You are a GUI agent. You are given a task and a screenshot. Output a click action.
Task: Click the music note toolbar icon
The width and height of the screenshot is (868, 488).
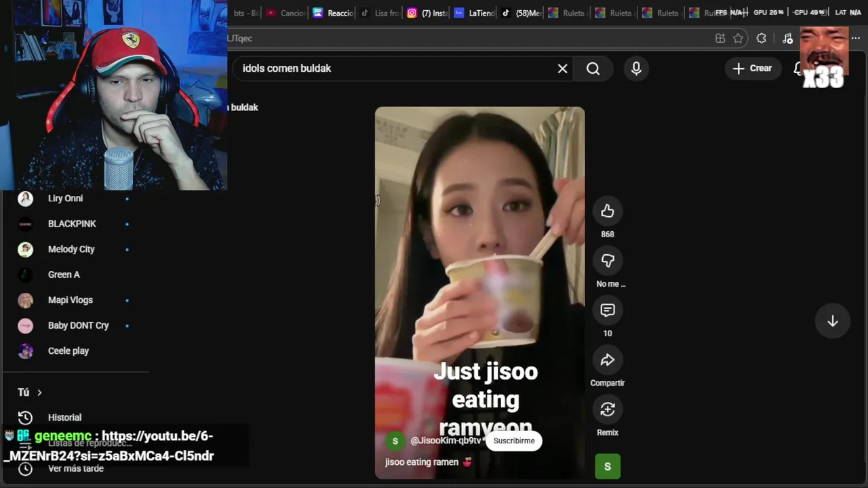[787, 39]
